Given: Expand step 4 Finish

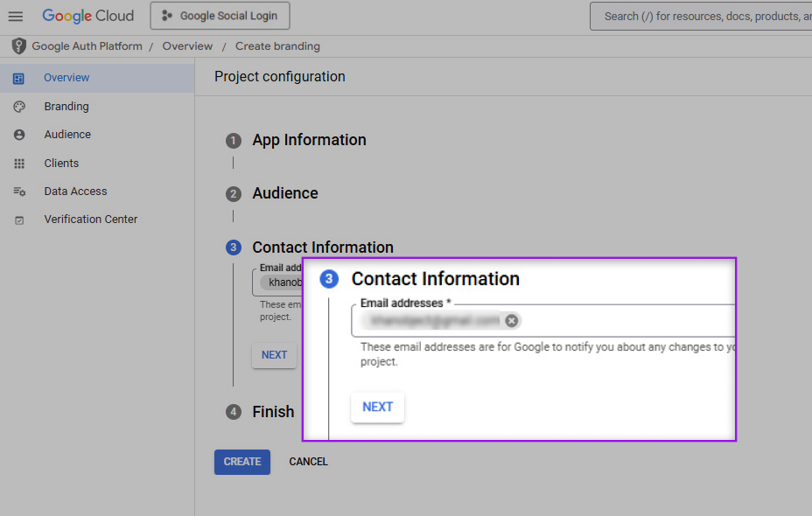Looking at the screenshot, I should click(273, 411).
